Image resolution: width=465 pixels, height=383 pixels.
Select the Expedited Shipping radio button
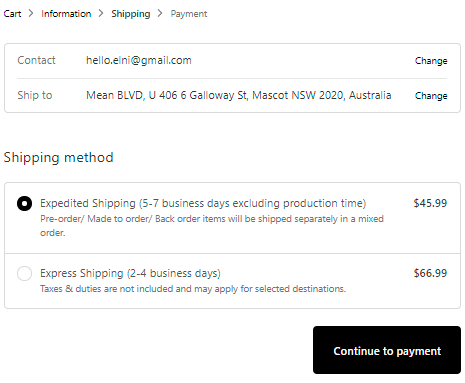point(24,203)
